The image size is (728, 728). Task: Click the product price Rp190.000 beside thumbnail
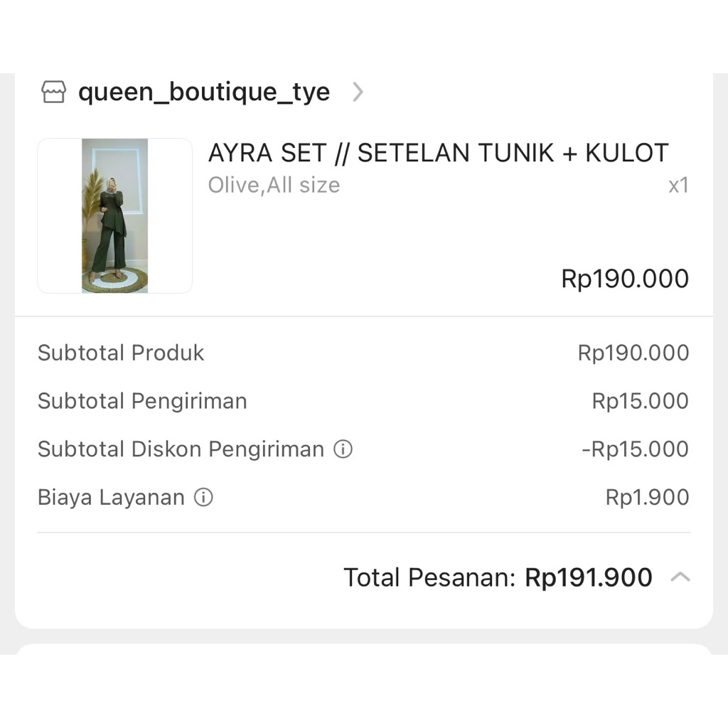tap(625, 279)
